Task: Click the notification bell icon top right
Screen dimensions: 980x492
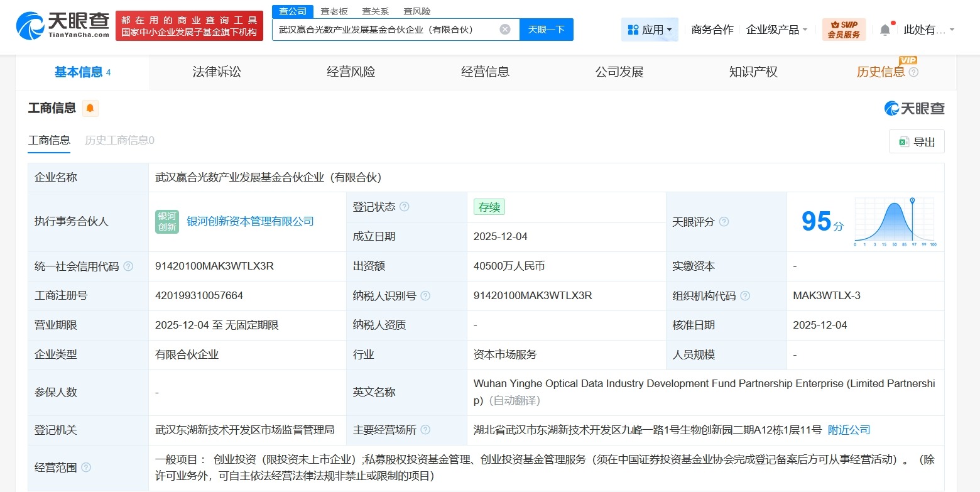Action: [x=886, y=28]
